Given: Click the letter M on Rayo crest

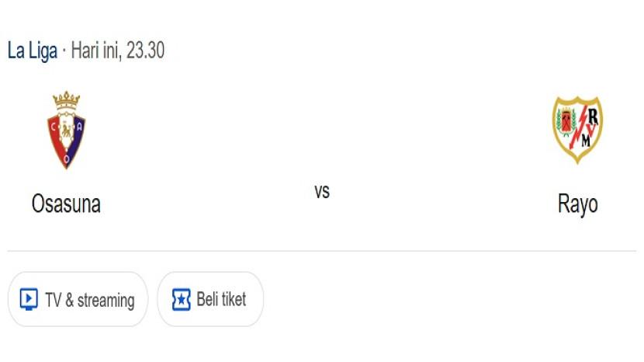Looking at the screenshot, I should [586, 141].
